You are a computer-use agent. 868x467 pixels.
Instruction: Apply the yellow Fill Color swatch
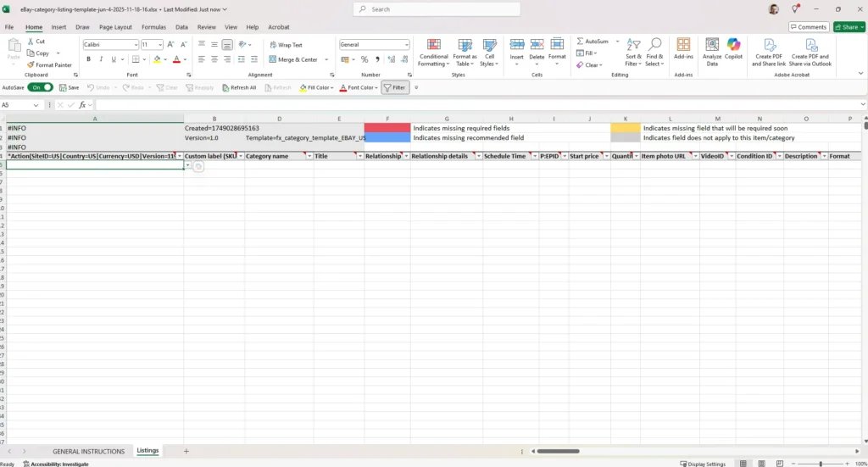point(157,59)
